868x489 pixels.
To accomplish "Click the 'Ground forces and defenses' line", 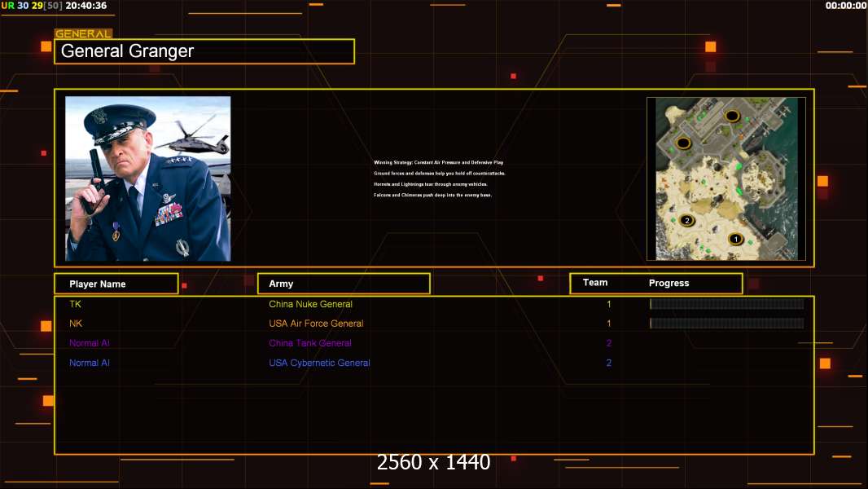I will [440, 174].
